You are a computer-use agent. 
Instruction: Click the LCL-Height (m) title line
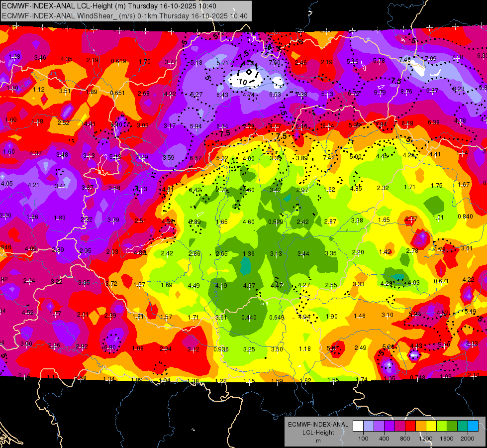coord(109,6)
